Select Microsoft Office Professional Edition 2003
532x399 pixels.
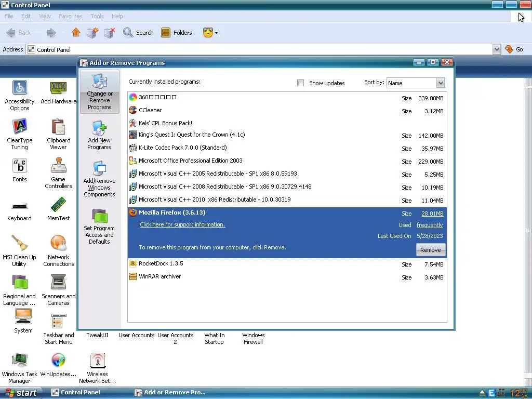click(x=287, y=161)
